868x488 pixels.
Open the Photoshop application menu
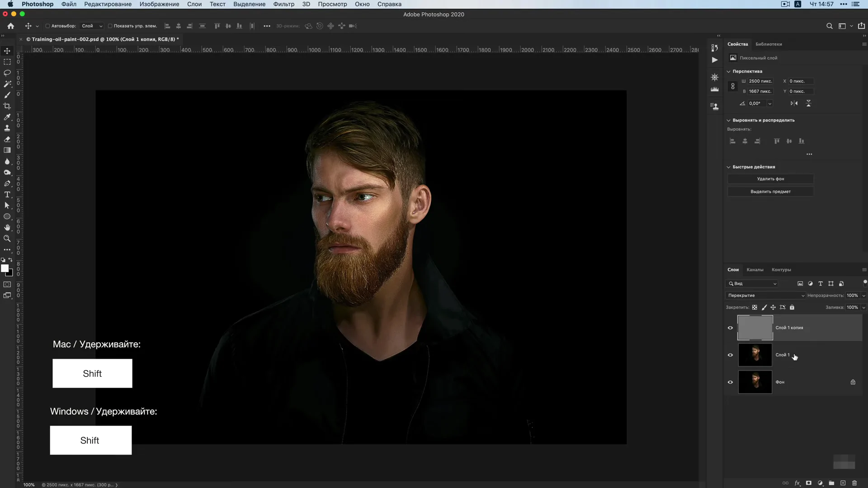point(38,4)
